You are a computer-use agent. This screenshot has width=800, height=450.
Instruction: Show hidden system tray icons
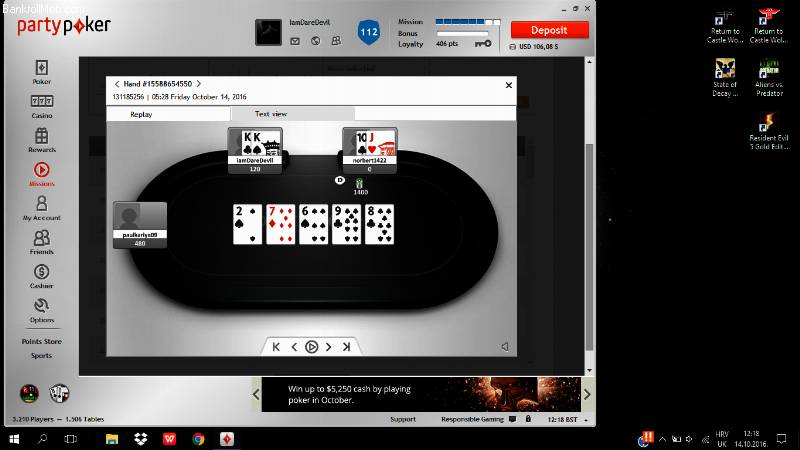coord(662,439)
